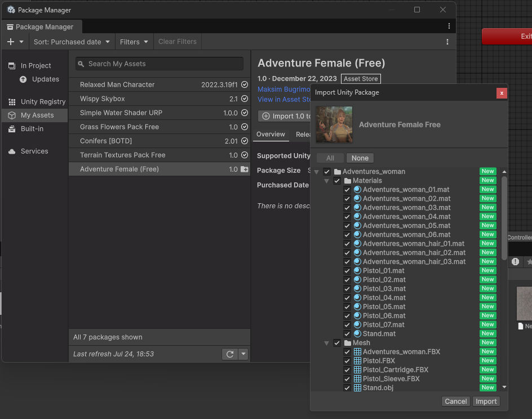This screenshot has height=419, width=532.
Task: Click the Services cloud icon in sidebar
Action: 12,151
